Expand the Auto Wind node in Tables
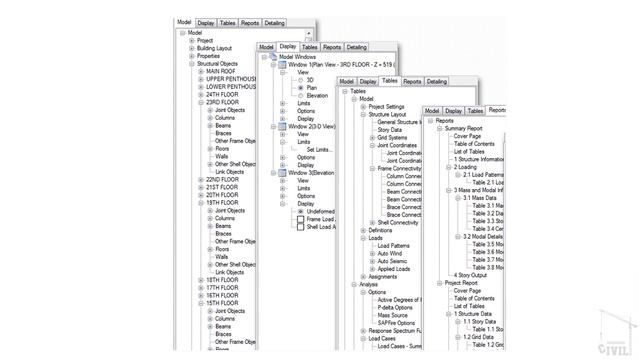The height and width of the screenshot is (360, 640). point(372,253)
